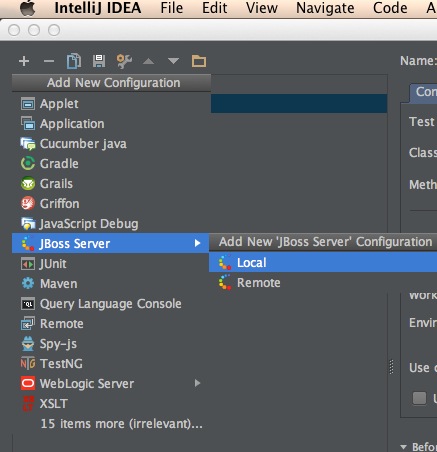Click the red WebLogic Server icon
The height and width of the screenshot is (452, 437).
tap(28, 383)
